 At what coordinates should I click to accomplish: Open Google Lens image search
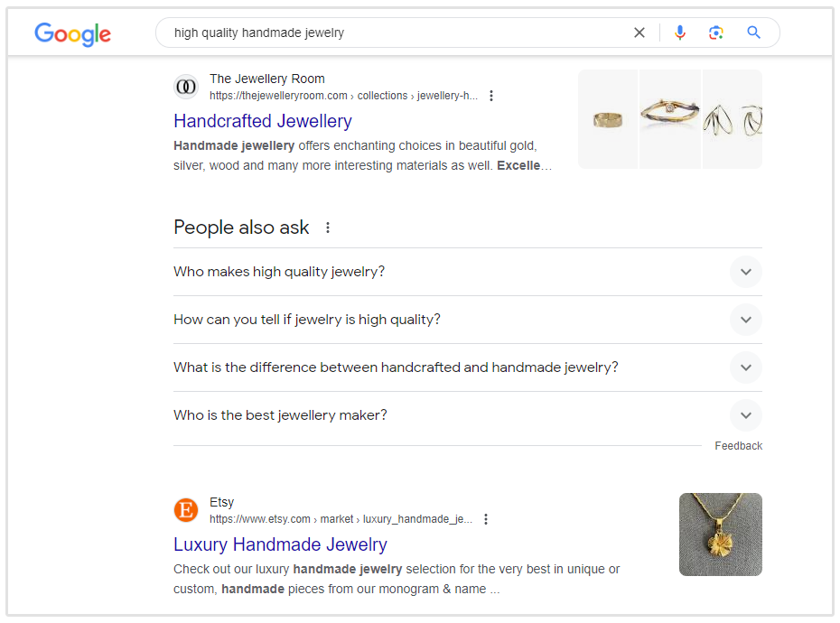pyautogui.click(x=716, y=33)
